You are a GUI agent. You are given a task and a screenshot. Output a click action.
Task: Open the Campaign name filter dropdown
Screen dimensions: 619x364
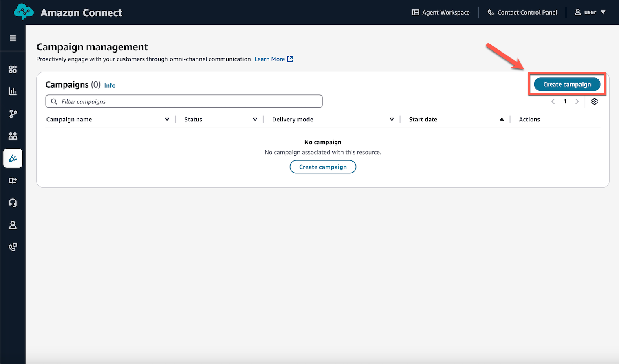click(167, 119)
